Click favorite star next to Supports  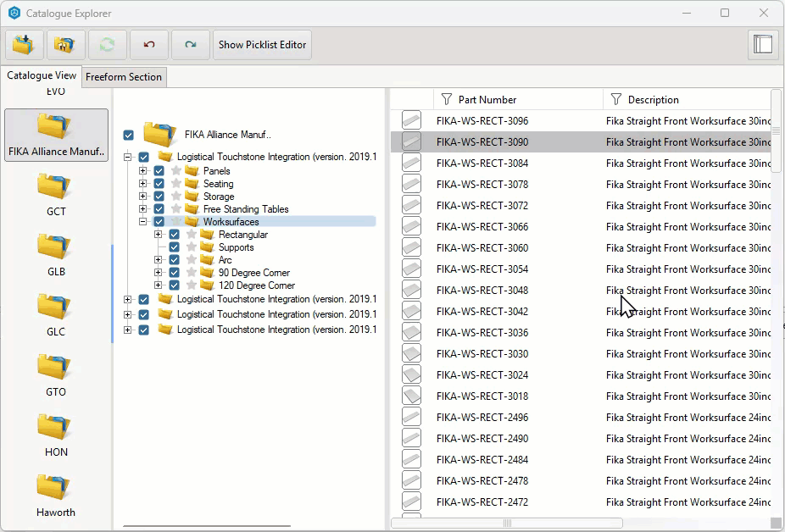click(192, 247)
